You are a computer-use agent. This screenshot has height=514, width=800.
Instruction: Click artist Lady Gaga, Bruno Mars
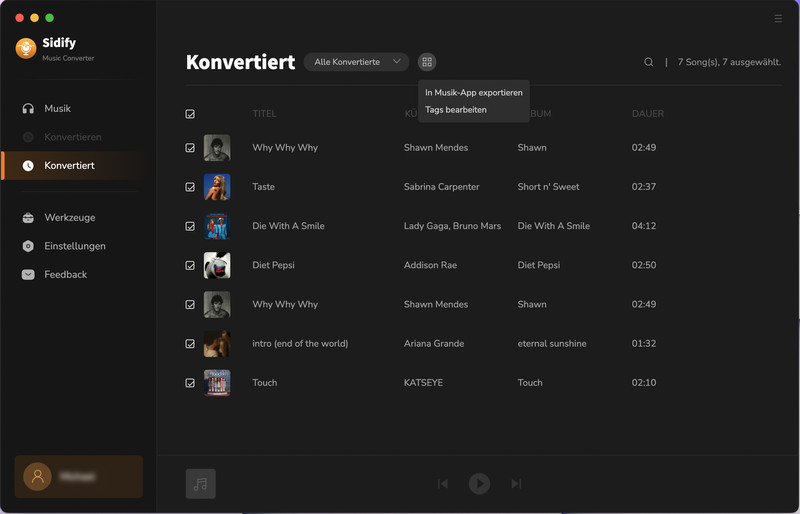[x=452, y=227]
